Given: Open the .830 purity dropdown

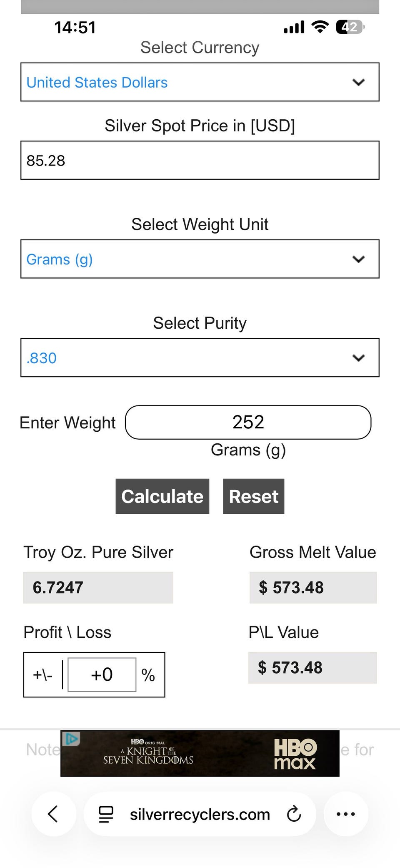Looking at the screenshot, I should tap(200, 358).
